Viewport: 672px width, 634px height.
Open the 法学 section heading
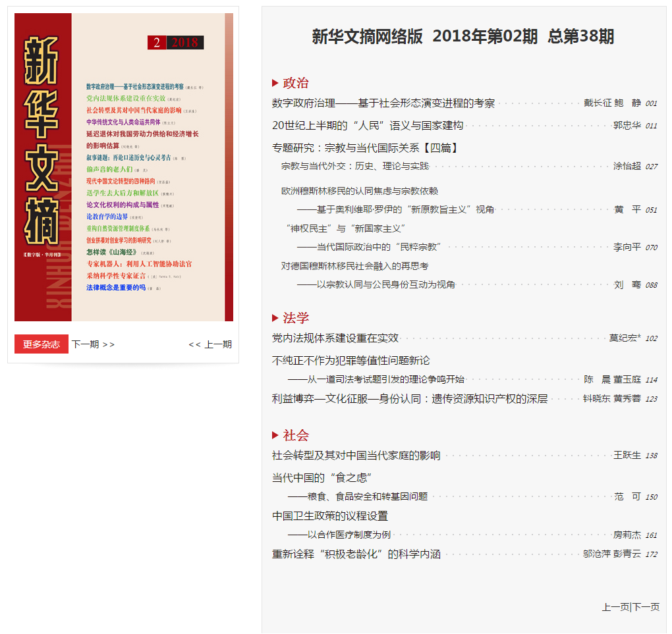(296, 318)
